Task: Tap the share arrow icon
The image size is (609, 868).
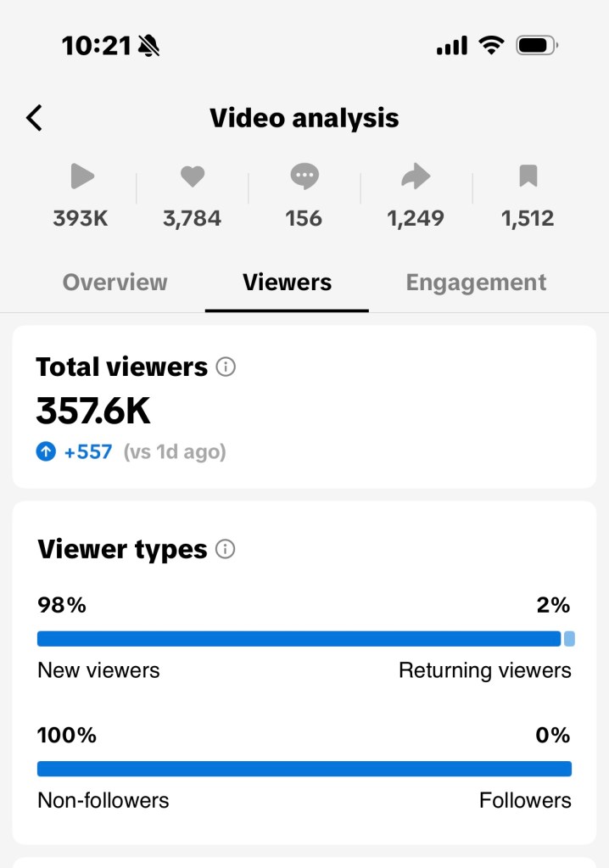Action: 416,176
